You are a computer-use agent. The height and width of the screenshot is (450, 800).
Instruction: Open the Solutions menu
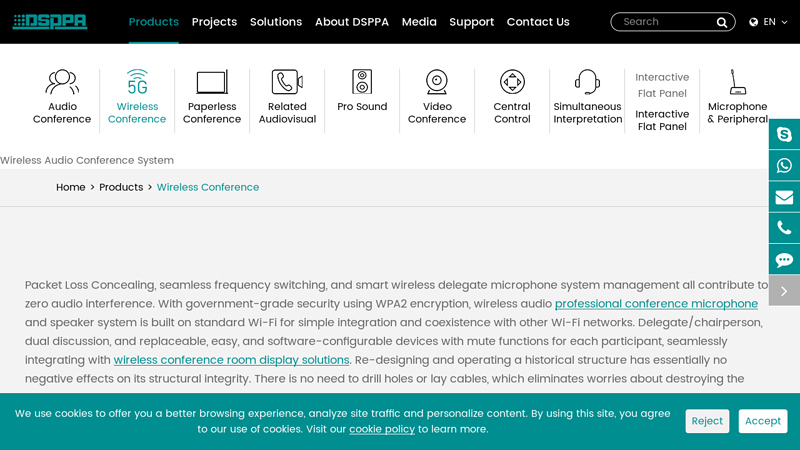(276, 22)
